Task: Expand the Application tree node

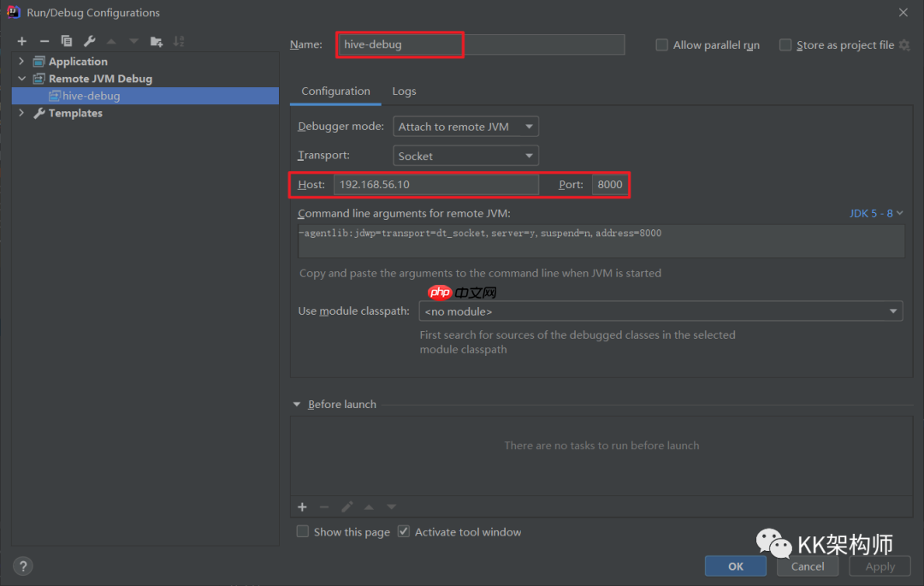Action: point(21,62)
